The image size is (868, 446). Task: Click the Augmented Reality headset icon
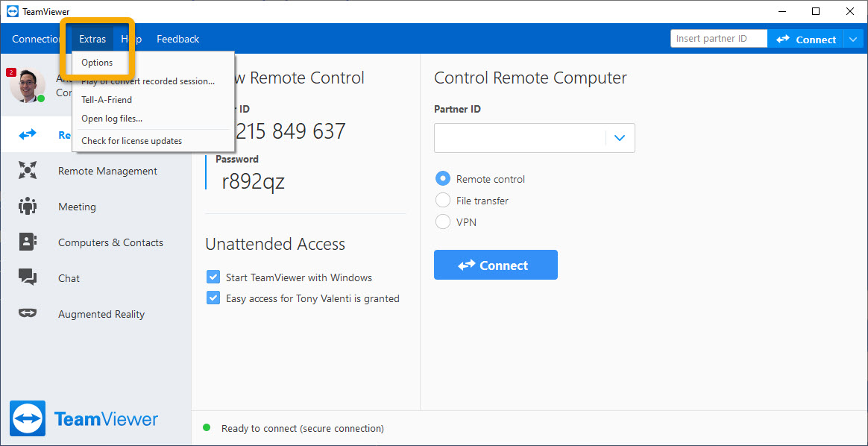tap(27, 314)
